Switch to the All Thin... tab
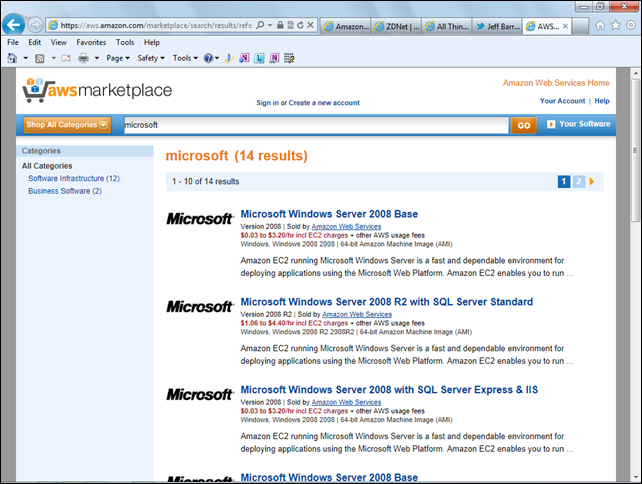Image resolution: width=642 pixels, height=484 pixels. click(447, 26)
